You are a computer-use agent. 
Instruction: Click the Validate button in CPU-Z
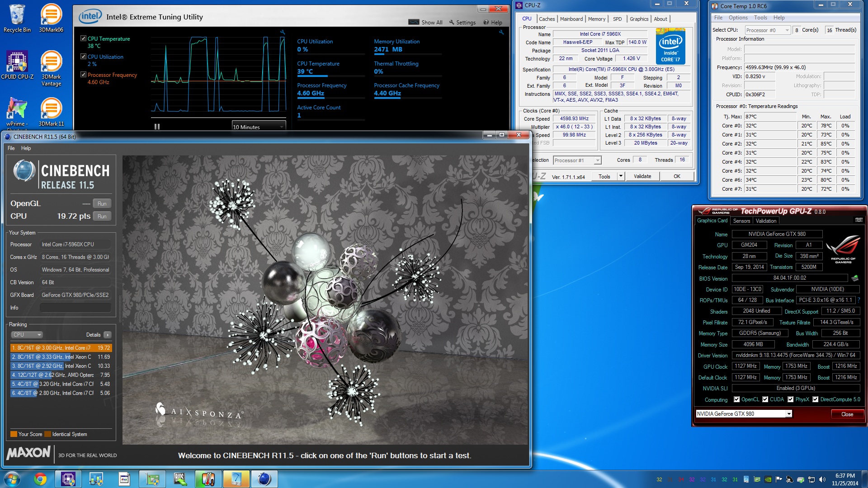click(642, 176)
